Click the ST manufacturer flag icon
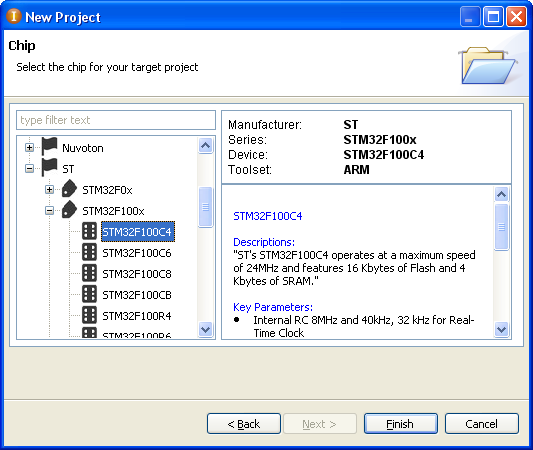 point(50,168)
